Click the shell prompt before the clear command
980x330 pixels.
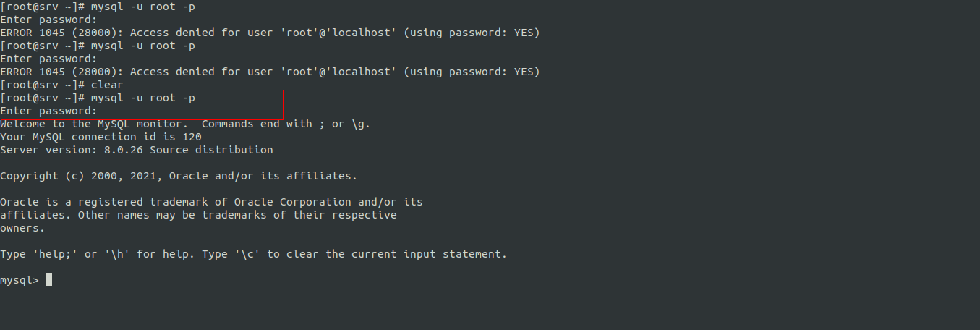(x=42, y=85)
